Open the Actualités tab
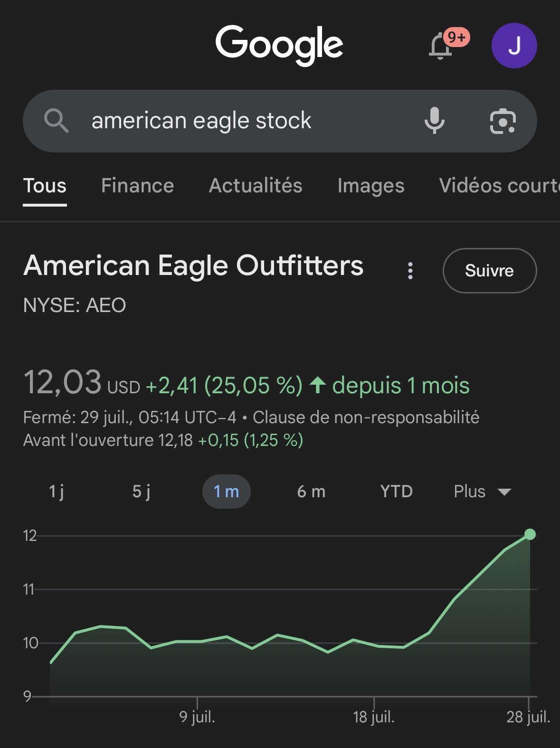Screen dimensions: 560x748 pyautogui.click(x=256, y=186)
